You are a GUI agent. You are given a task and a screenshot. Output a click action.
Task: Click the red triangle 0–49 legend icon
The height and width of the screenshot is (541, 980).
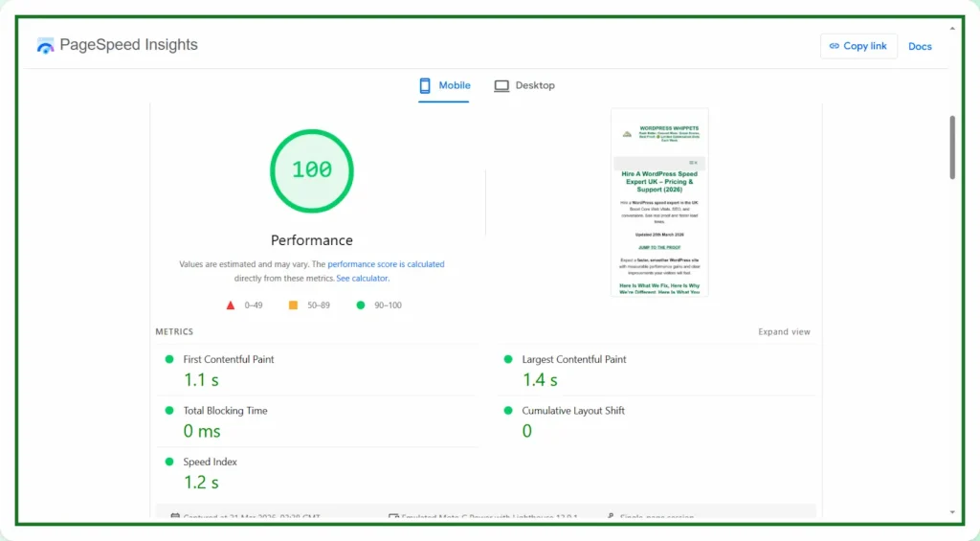coord(230,305)
